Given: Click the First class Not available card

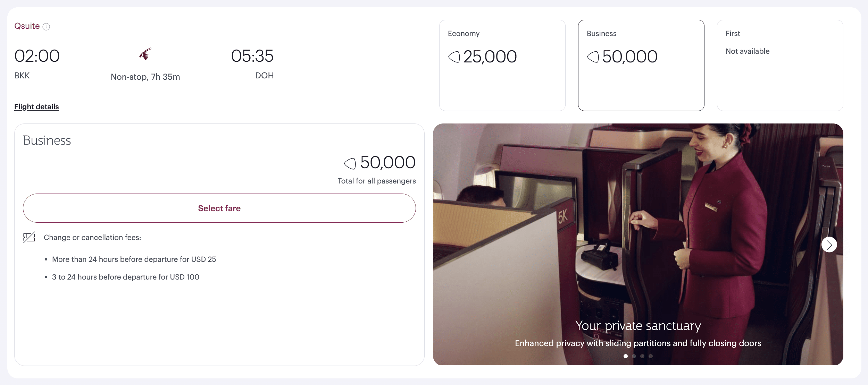Looking at the screenshot, I should (x=780, y=65).
